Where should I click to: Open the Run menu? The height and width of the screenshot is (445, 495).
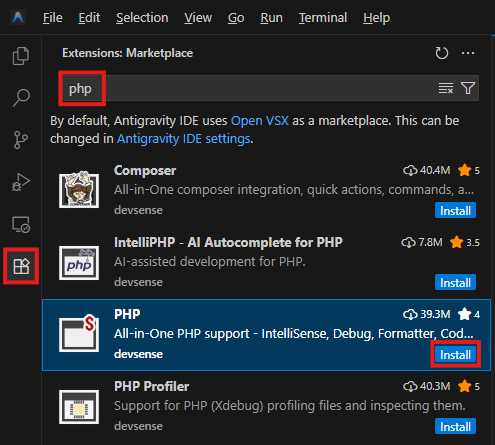(271, 18)
